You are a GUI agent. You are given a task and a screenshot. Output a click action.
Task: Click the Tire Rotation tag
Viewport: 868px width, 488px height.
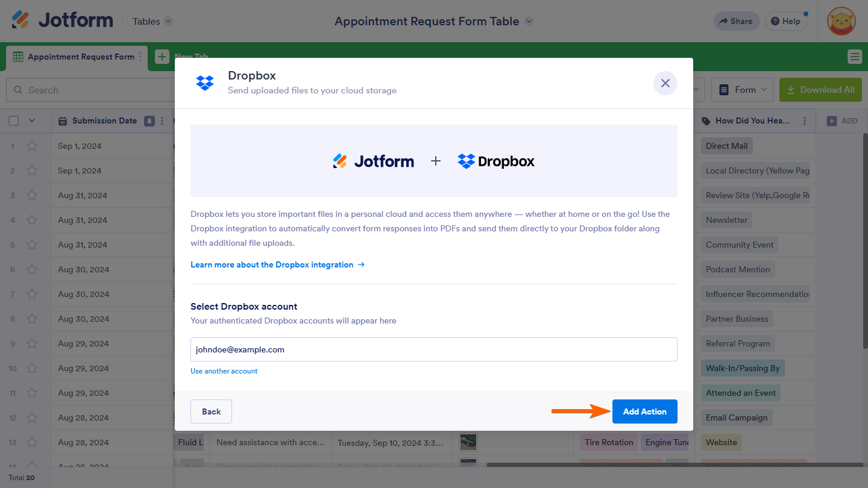pos(609,442)
